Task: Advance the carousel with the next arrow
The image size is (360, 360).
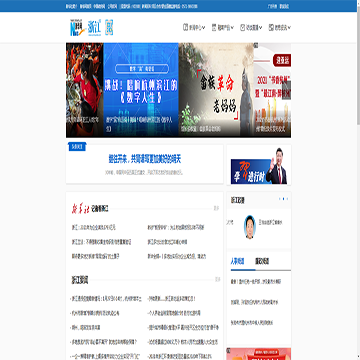Action: point(286,90)
